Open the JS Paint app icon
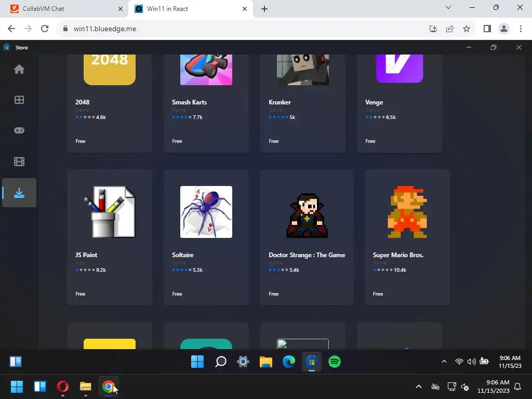The image size is (532, 399). 110,212
